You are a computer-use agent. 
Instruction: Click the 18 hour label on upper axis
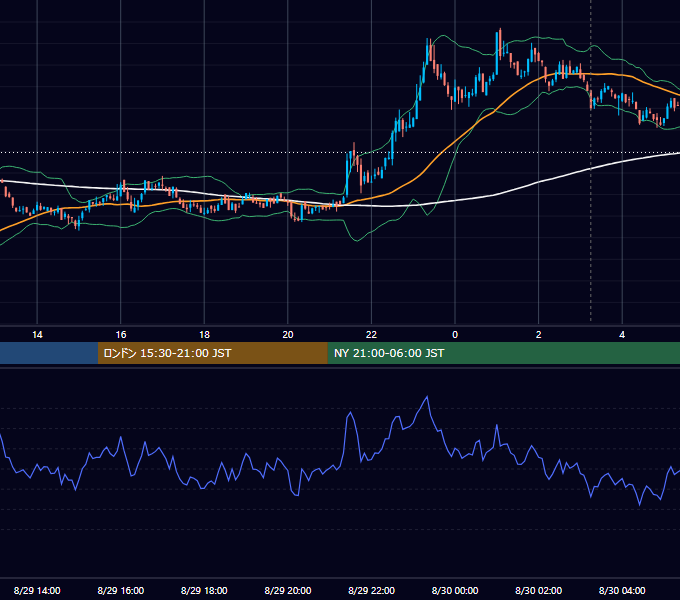click(x=204, y=335)
